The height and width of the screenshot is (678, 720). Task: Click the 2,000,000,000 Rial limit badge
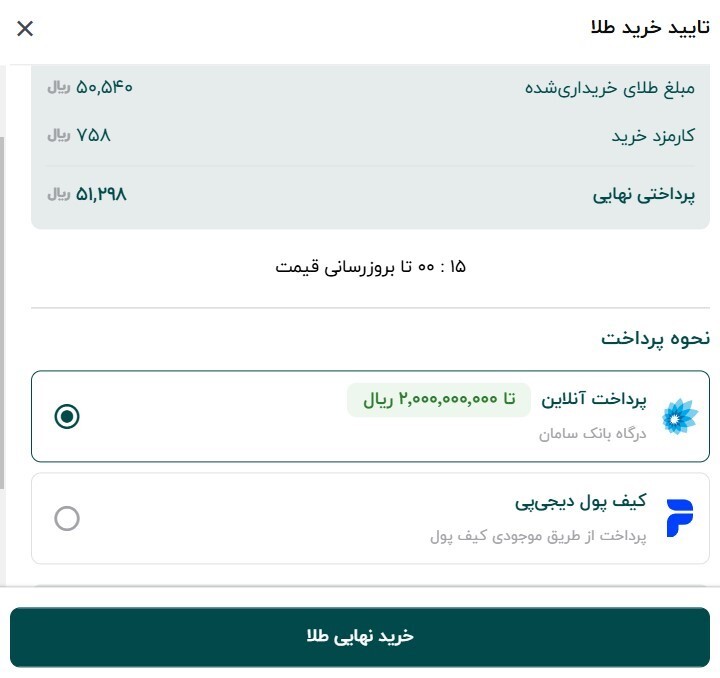[x=438, y=400]
